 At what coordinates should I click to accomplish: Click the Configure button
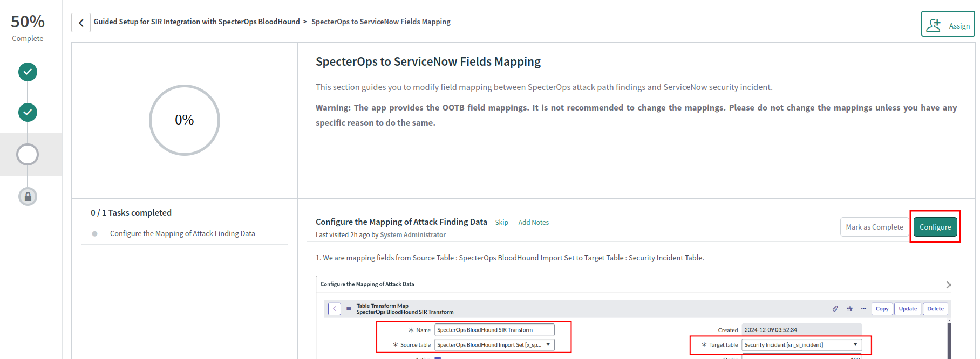coord(935,227)
